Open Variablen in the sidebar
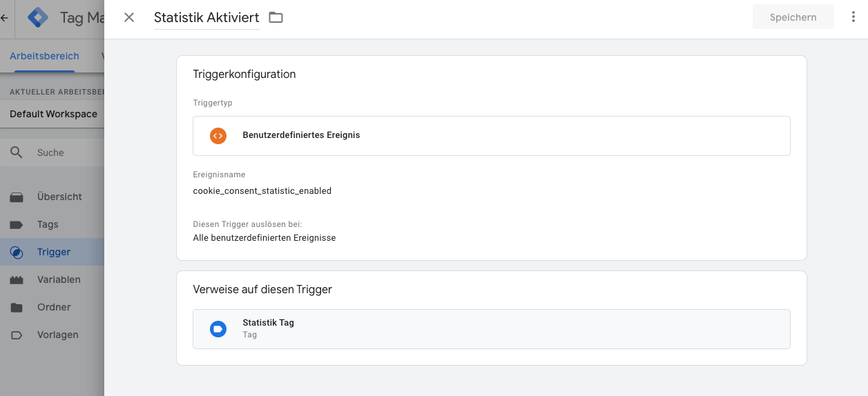The image size is (868, 396). click(x=52, y=279)
